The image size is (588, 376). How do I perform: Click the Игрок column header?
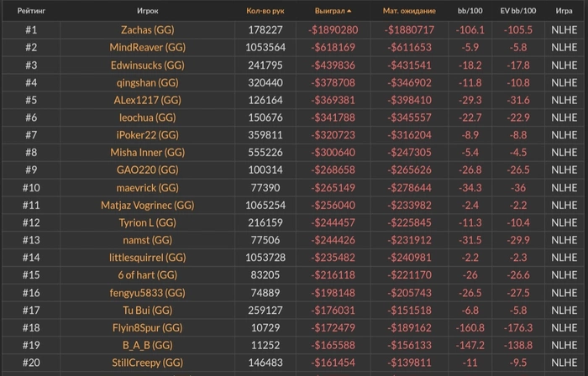pos(147,12)
